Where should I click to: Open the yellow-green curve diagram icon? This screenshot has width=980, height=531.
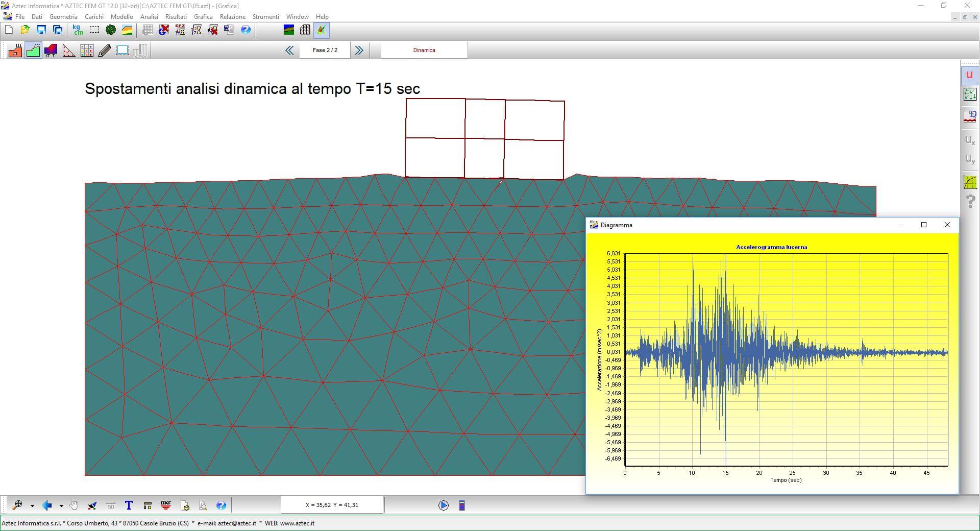click(970, 182)
